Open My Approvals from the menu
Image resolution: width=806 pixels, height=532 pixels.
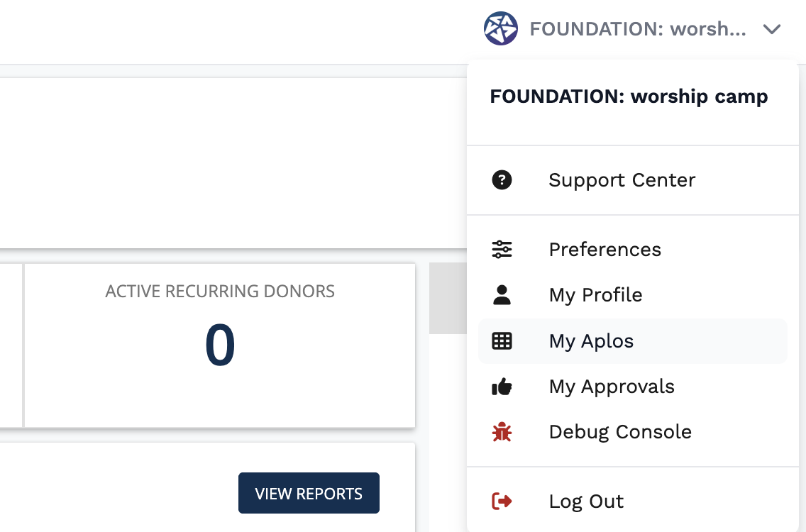[x=611, y=387]
